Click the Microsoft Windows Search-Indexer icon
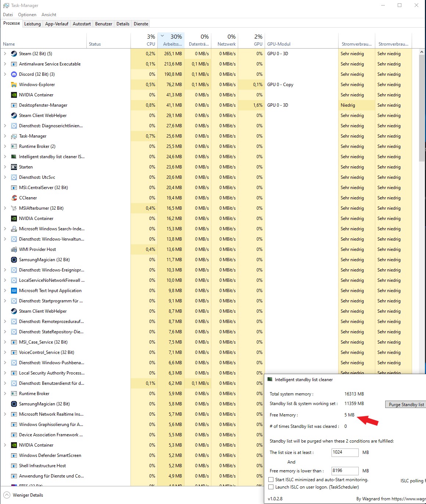 [x=14, y=229]
